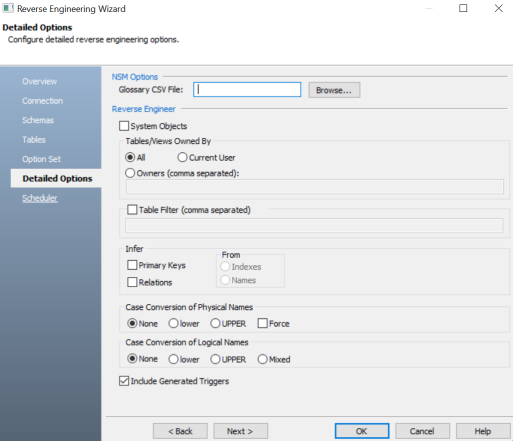Toggle the Force checkbox

(x=263, y=323)
